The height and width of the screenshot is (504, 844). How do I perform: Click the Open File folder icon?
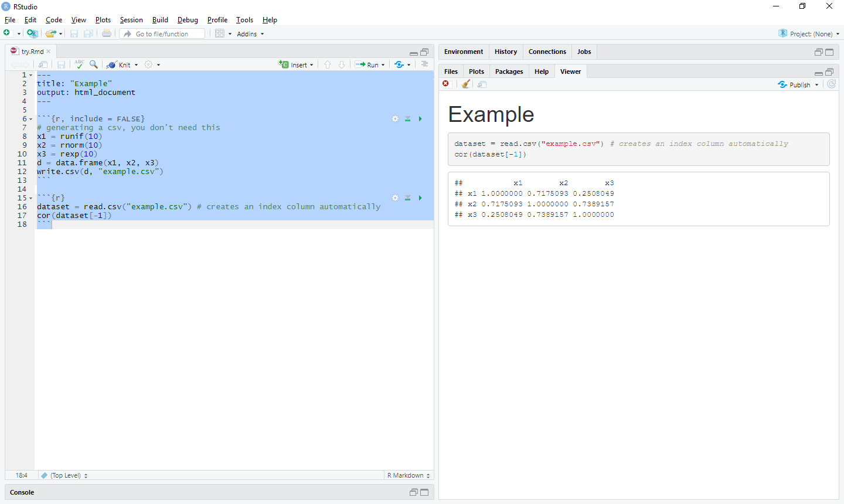[51, 33]
